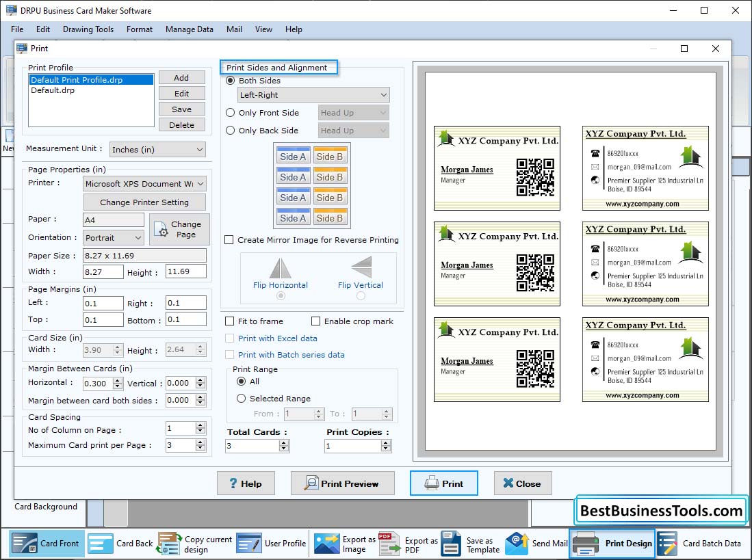
Task: Open the Mail menu
Action: click(x=234, y=29)
